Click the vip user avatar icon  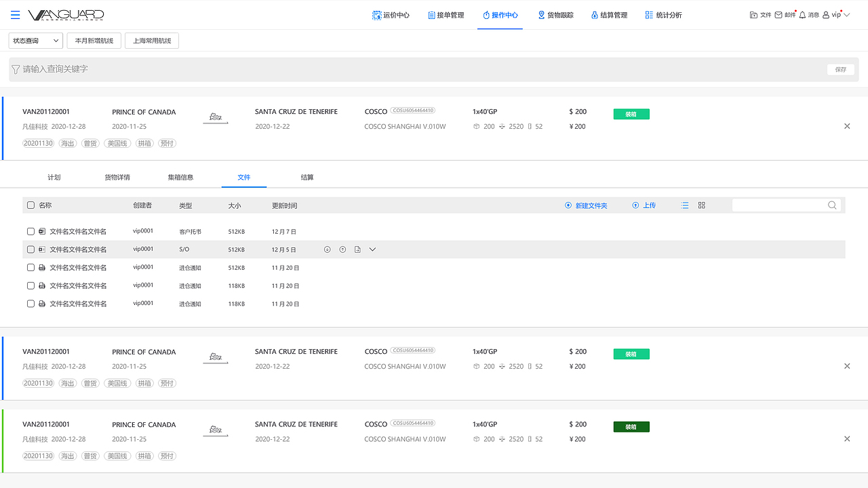click(x=826, y=15)
